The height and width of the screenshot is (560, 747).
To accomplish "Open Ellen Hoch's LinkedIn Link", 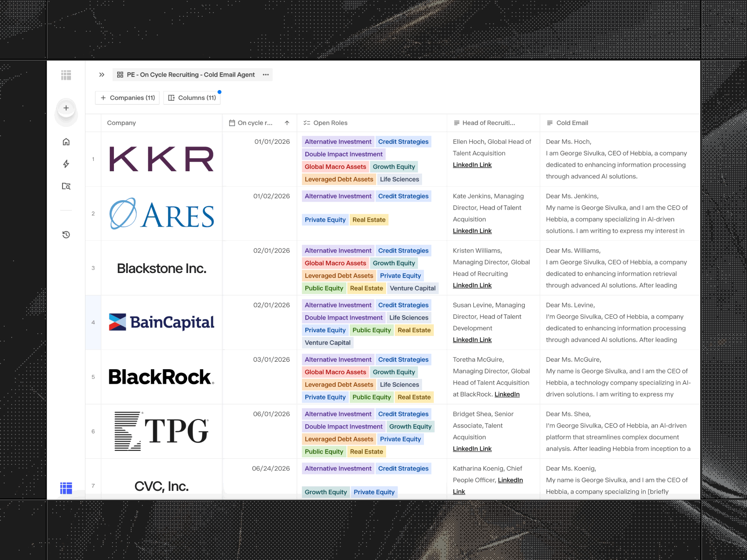I will click(472, 165).
